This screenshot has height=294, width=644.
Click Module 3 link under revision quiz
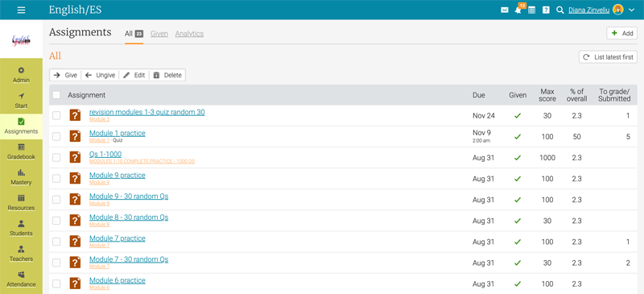[x=99, y=119]
